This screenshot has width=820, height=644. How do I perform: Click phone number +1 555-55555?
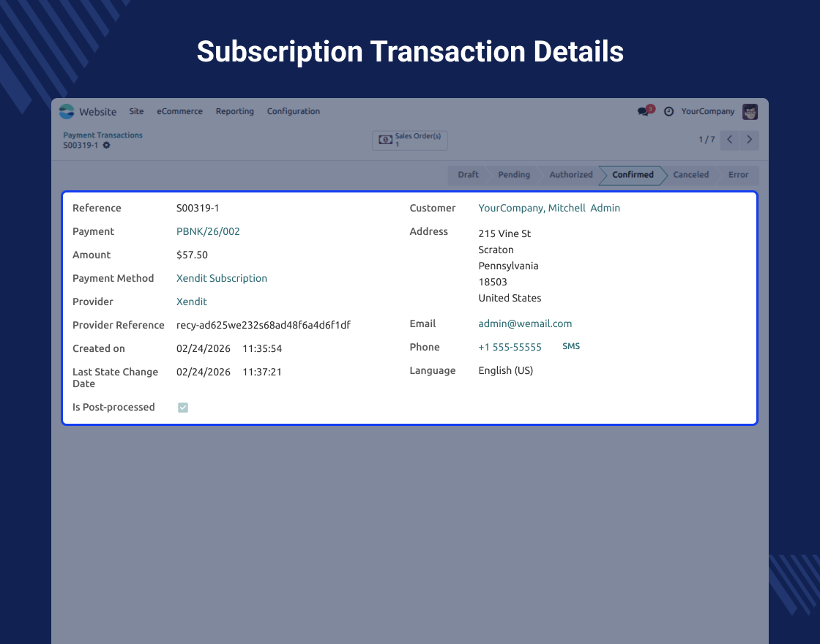[x=510, y=347]
